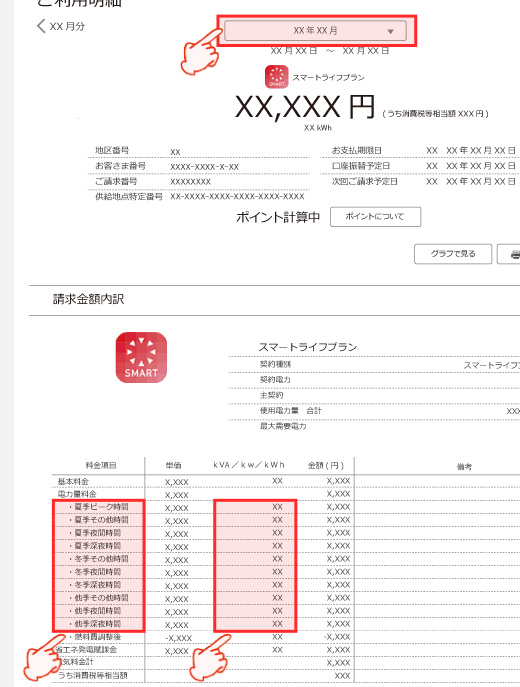This screenshot has height=687, width=520.
Task: Select the 電力量料金 row label
Action: coord(77,494)
